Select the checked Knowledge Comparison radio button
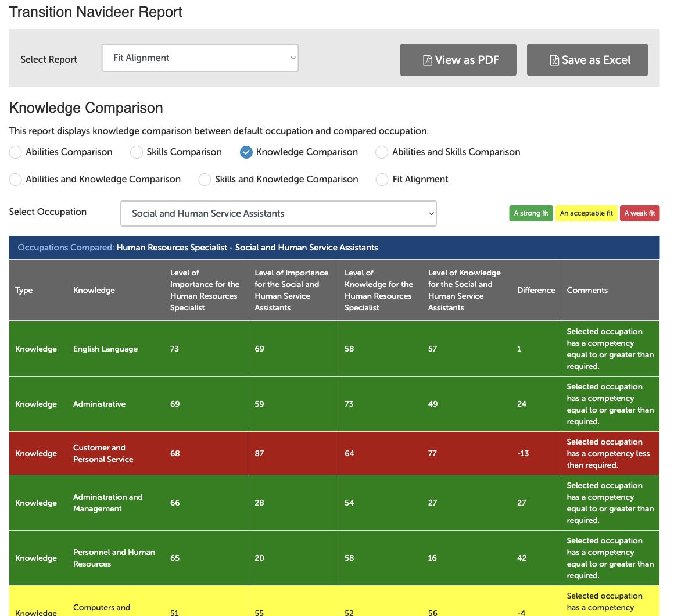This screenshot has width=674, height=616. tap(246, 152)
